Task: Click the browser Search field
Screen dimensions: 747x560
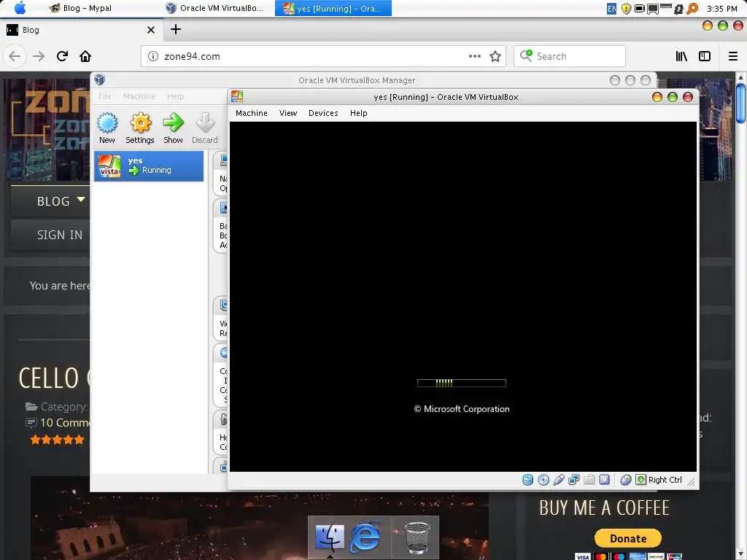Action: pyautogui.click(x=569, y=56)
